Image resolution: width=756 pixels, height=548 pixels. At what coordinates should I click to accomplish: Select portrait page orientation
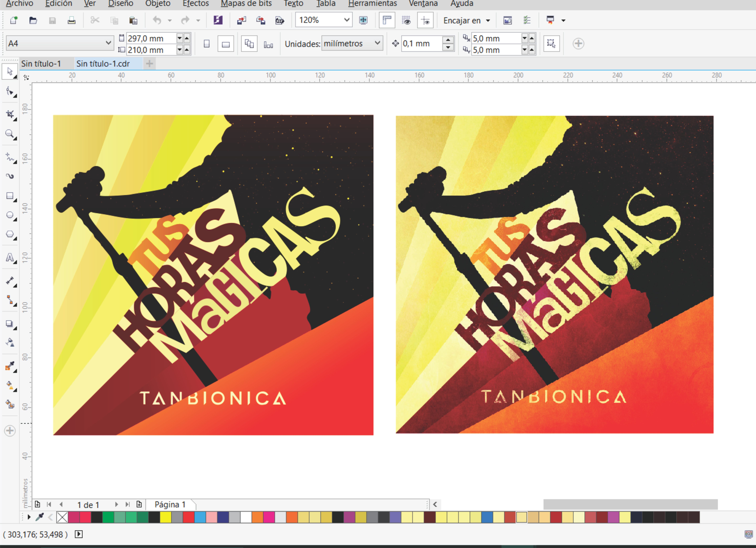click(207, 44)
